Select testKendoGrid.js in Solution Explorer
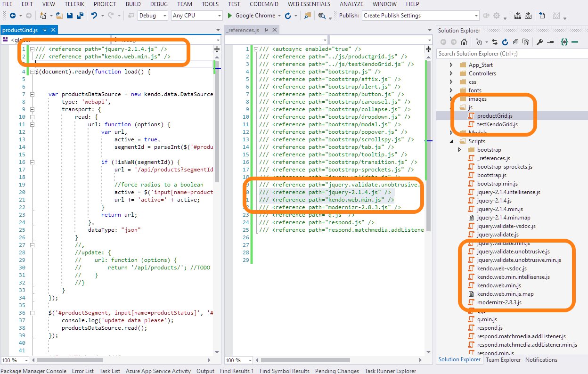 (x=497, y=124)
